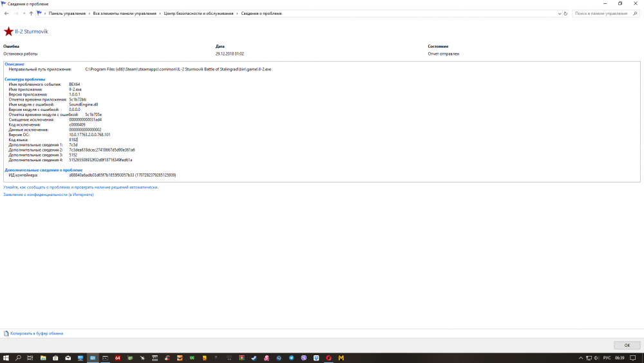
Task: Open the online privacy statement link
Action: click(x=48, y=195)
